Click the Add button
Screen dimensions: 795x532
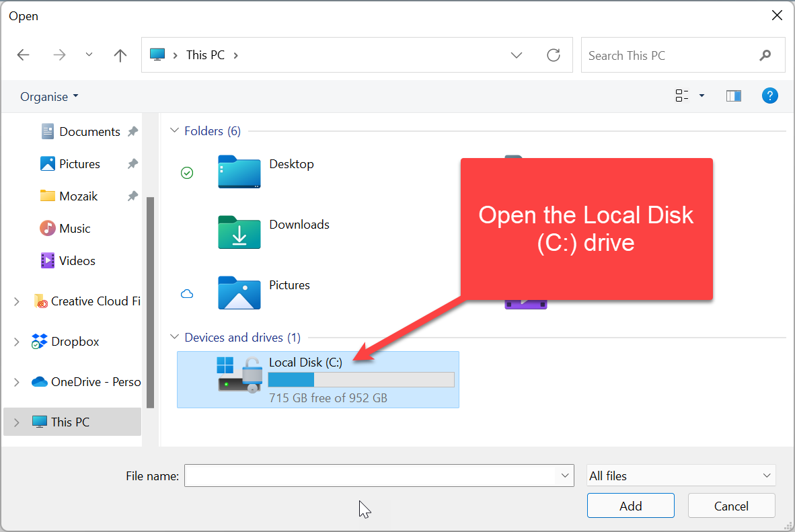click(630, 506)
